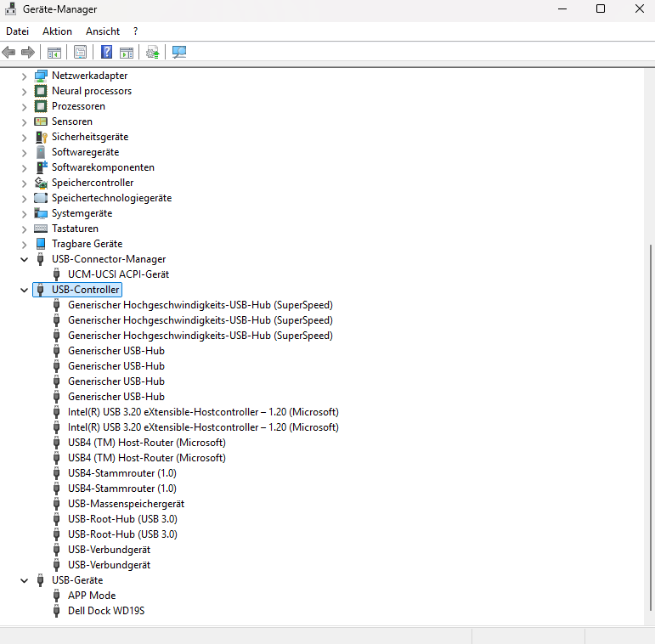Click the USB-Connector-Manager plug icon
The width and height of the screenshot is (655, 644).
click(x=41, y=259)
